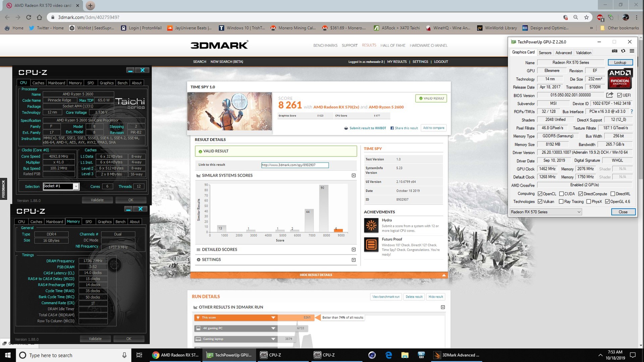Click orange This score result bar
Image resolution: width=644 pixels, height=362 pixels.
pos(254,317)
